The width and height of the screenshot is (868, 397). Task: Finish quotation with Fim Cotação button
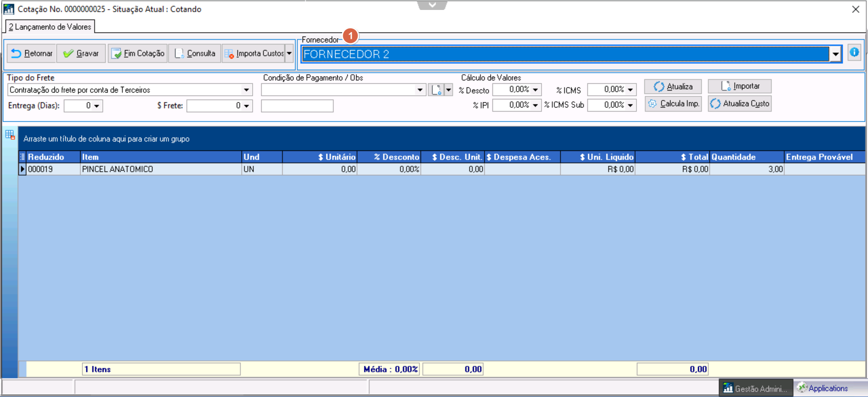point(138,53)
